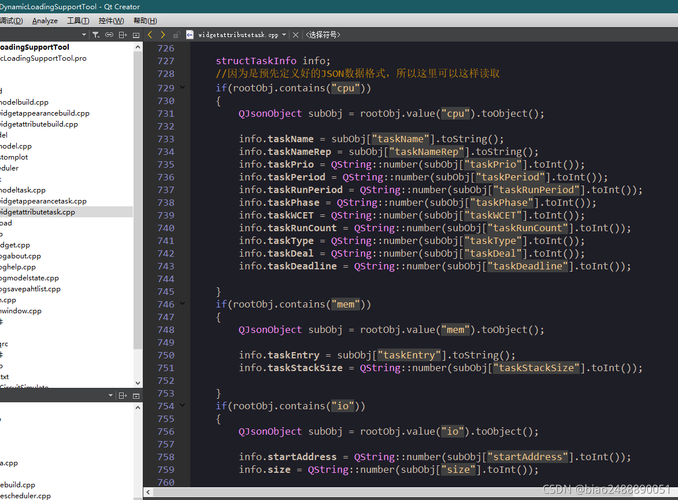Open dlghelp.cpp in project tree
Image resolution: width=678 pixels, height=500 pixels.
point(18,267)
